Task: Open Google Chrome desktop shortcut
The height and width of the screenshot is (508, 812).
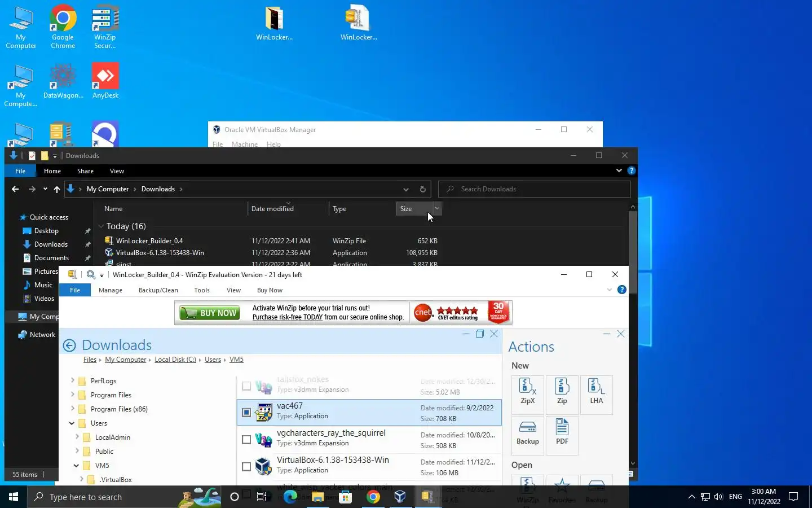Action: [63, 27]
